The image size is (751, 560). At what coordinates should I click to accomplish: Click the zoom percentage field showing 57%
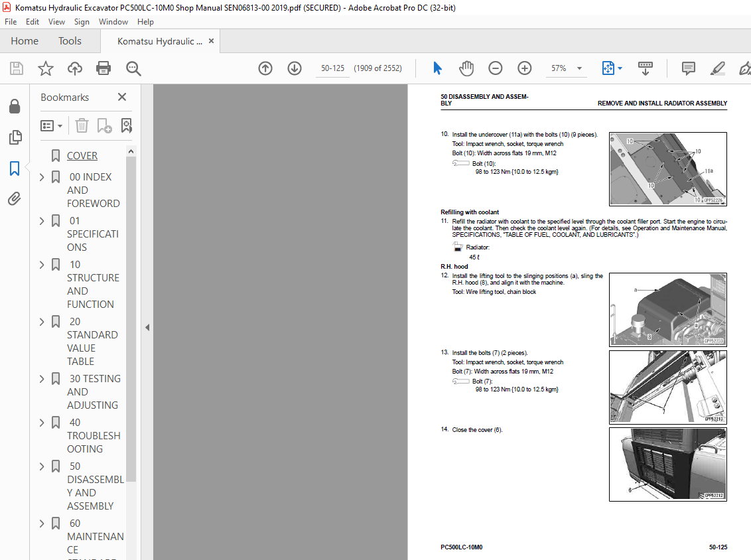tap(559, 68)
